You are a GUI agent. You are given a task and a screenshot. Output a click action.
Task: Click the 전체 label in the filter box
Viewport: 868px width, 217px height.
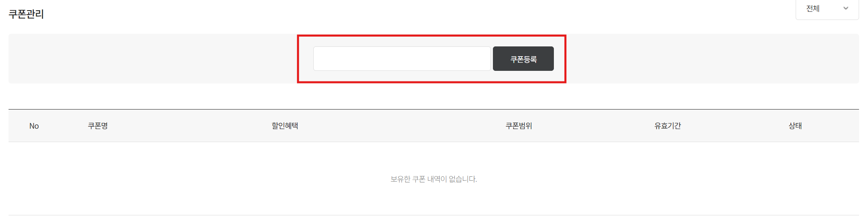coord(813,9)
